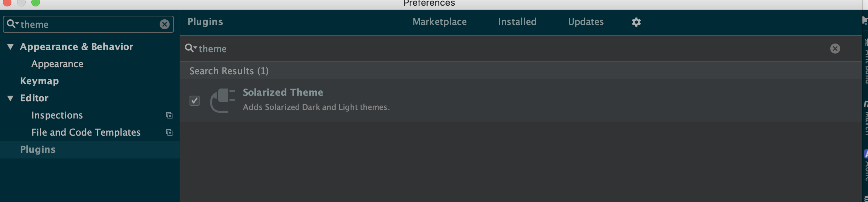Click the Solarized Theme plugin icon
The height and width of the screenshot is (202, 868).
(x=223, y=100)
